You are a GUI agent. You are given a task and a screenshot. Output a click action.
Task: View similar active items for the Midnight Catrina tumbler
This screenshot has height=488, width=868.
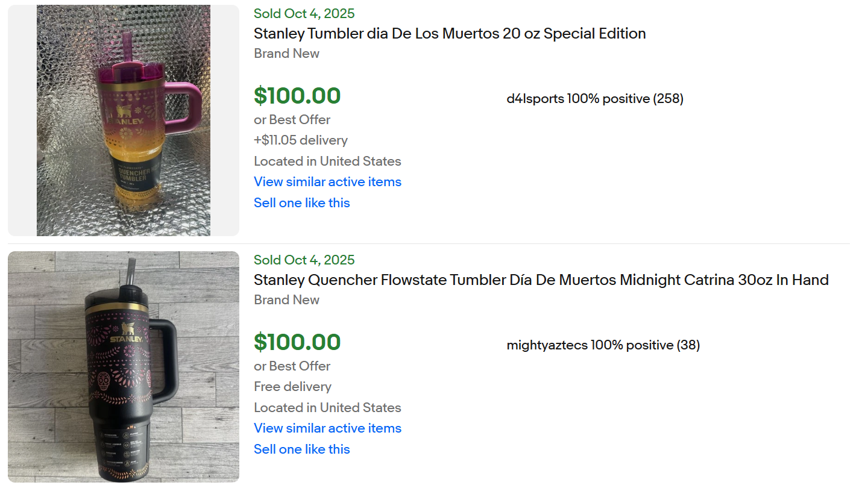click(327, 428)
